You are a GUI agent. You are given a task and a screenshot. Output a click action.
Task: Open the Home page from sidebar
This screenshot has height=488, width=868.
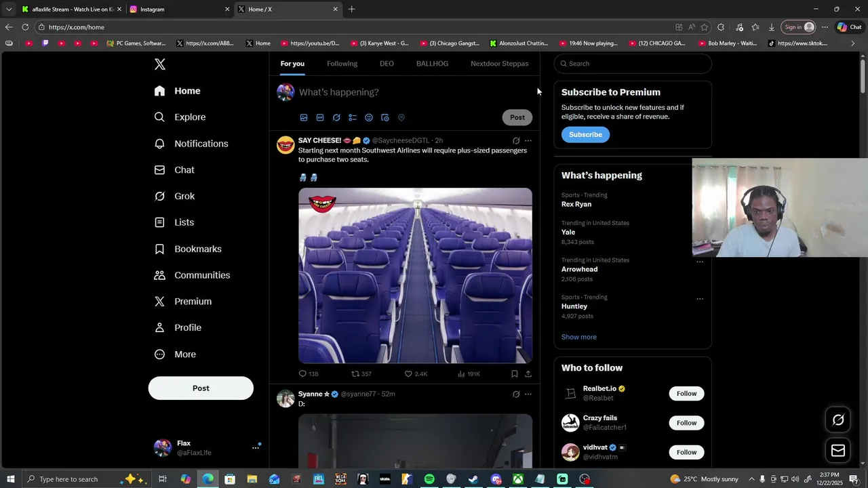pyautogui.click(x=178, y=91)
